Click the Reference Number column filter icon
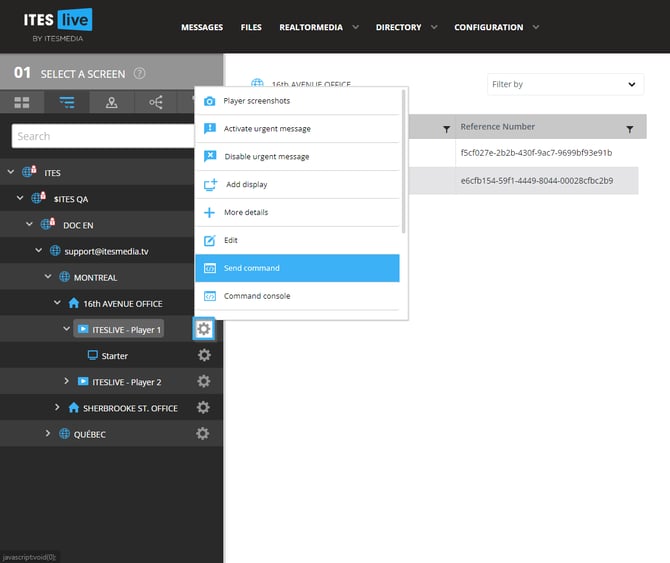 click(629, 128)
